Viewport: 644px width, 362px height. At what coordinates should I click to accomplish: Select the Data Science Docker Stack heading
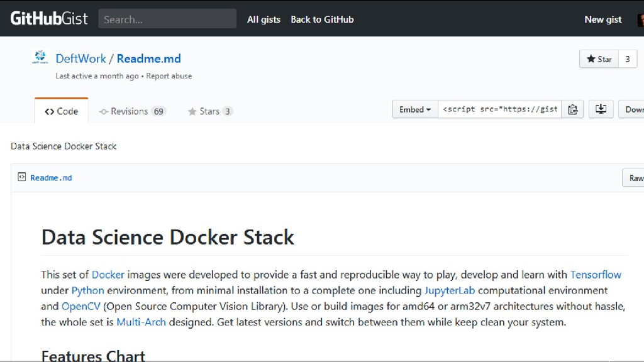coord(167,237)
